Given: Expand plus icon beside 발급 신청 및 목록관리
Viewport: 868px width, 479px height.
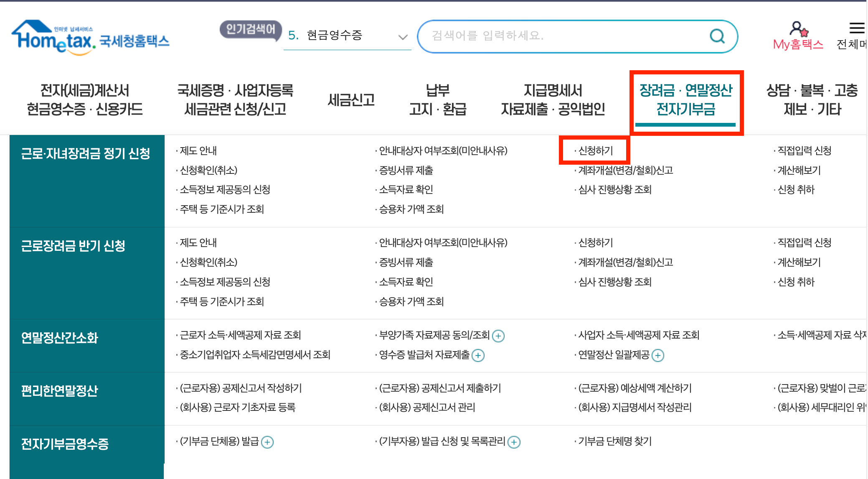Looking at the screenshot, I should tap(514, 442).
